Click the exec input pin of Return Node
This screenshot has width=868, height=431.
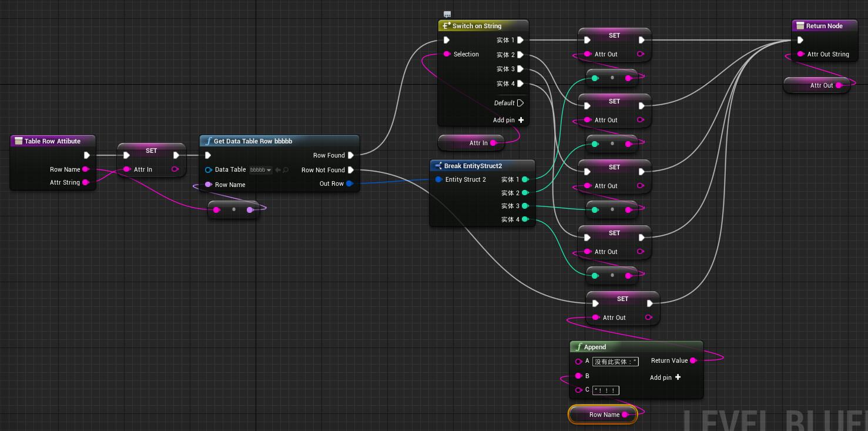point(800,40)
